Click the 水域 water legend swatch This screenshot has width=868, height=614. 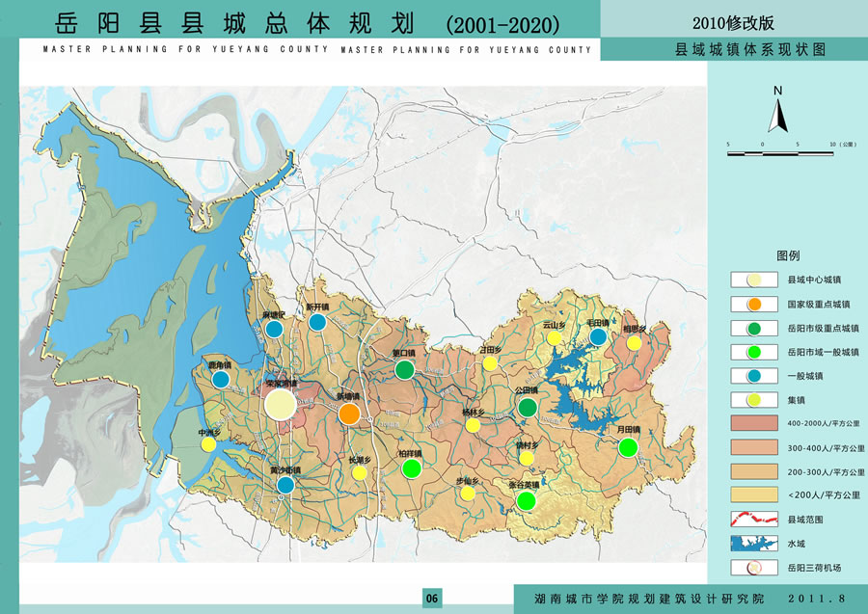(x=756, y=543)
